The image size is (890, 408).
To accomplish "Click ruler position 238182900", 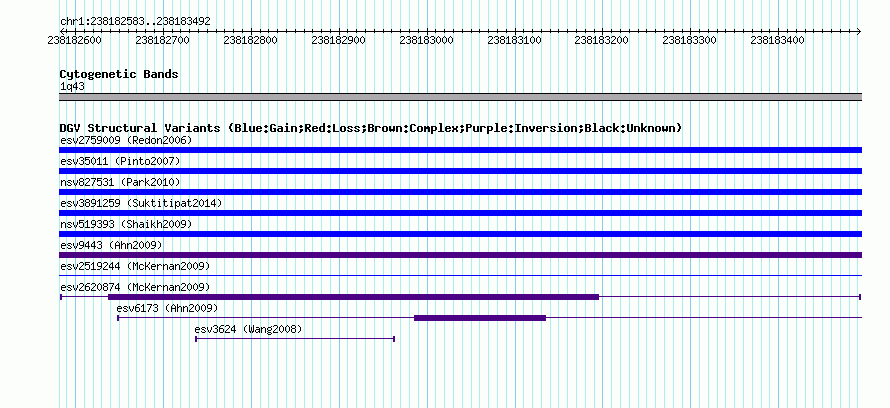I will pos(338,40).
